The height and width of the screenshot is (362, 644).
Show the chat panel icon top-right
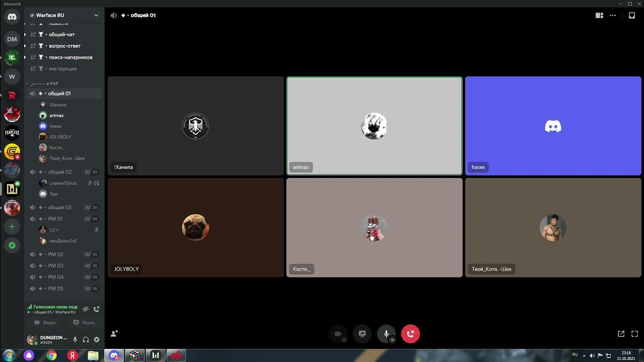click(x=632, y=15)
